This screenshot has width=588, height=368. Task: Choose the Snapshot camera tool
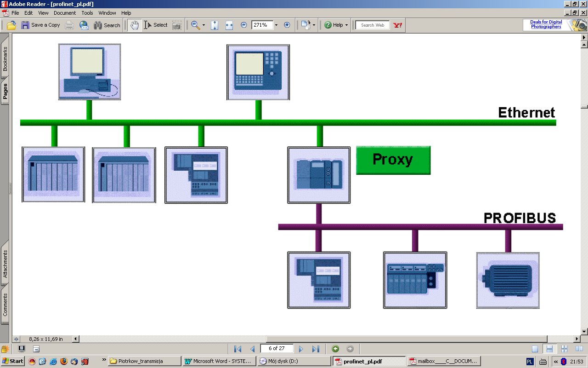tap(176, 25)
